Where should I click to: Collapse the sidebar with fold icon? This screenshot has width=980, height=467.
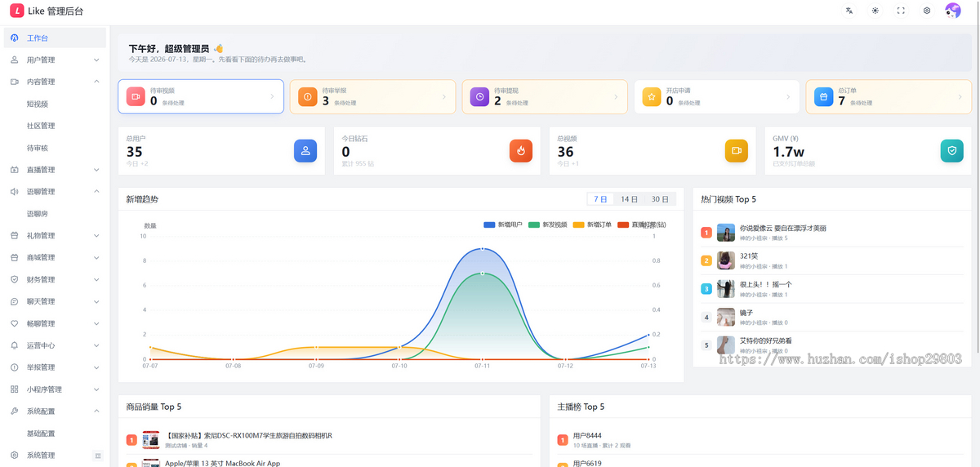click(98, 456)
